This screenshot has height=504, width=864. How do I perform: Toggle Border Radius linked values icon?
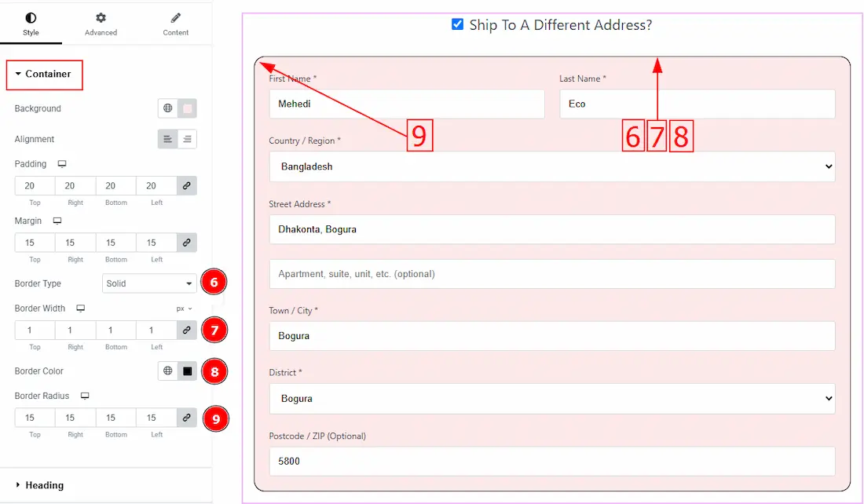pyautogui.click(x=187, y=418)
